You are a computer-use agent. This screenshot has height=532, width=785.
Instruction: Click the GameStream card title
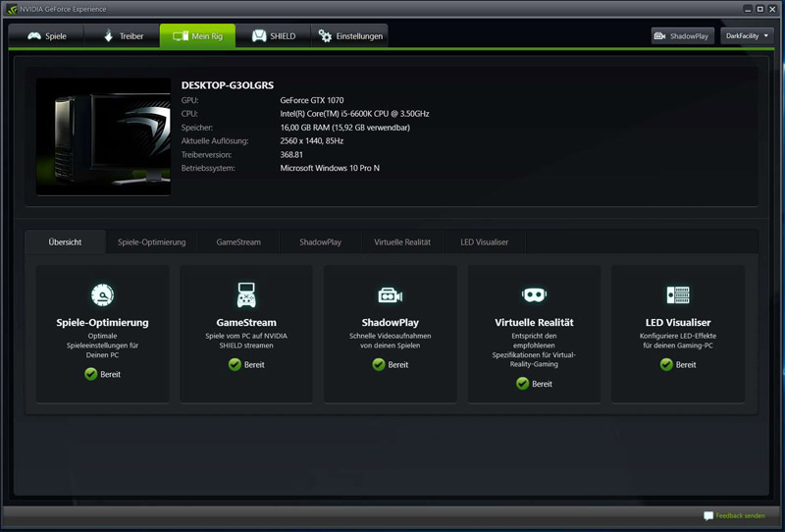246,323
